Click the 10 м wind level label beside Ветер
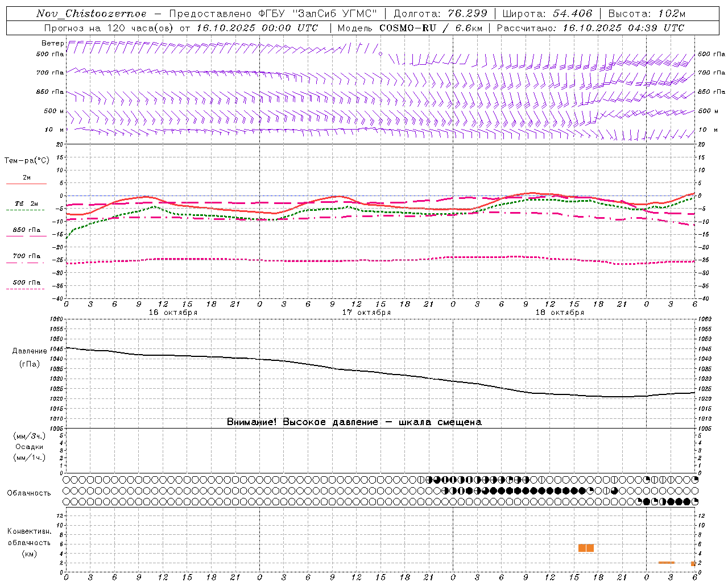728x582 pixels. [x=55, y=130]
